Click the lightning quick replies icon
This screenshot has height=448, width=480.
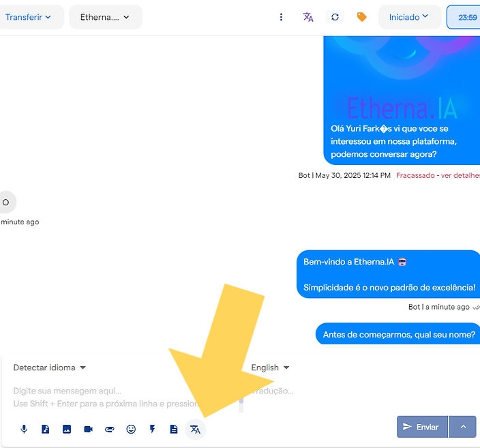click(153, 429)
